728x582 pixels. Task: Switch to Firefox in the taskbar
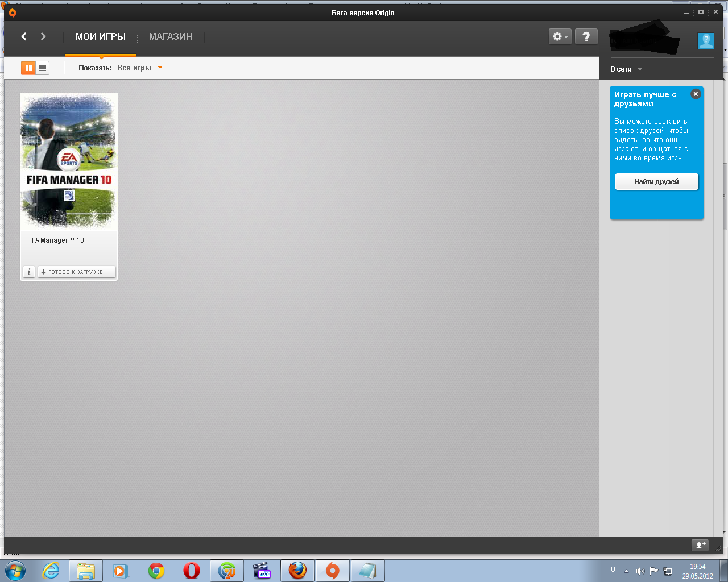pyautogui.click(x=297, y=571)
